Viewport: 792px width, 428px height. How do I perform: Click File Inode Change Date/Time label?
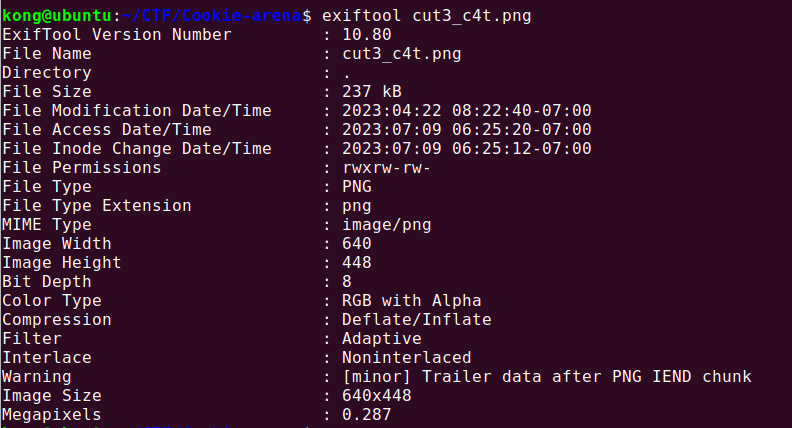[x=137, y=149]
